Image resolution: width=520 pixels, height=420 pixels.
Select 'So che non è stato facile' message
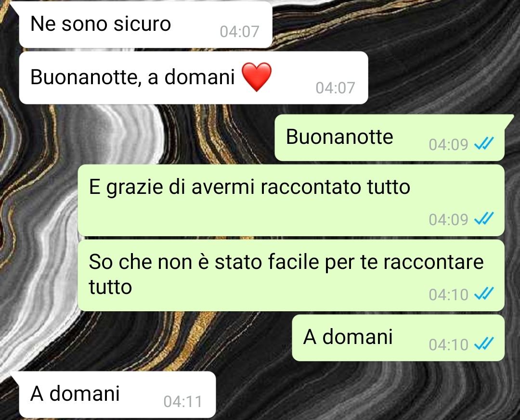point(291,275)
